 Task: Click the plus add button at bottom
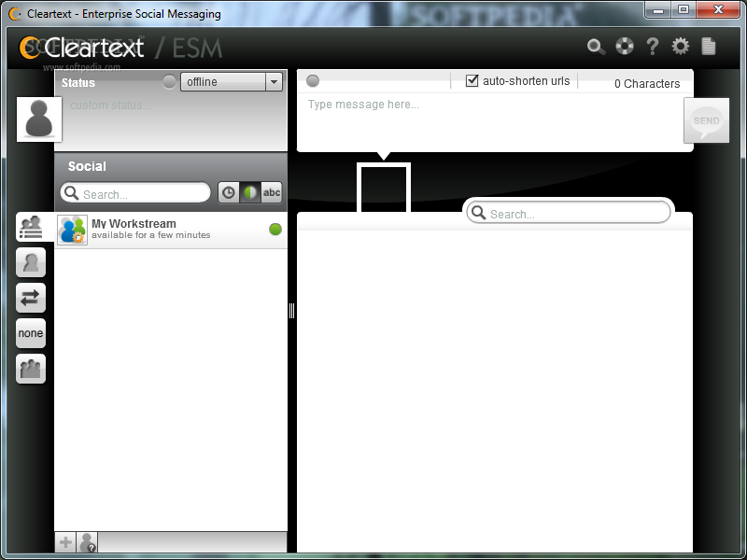[65, 542]
